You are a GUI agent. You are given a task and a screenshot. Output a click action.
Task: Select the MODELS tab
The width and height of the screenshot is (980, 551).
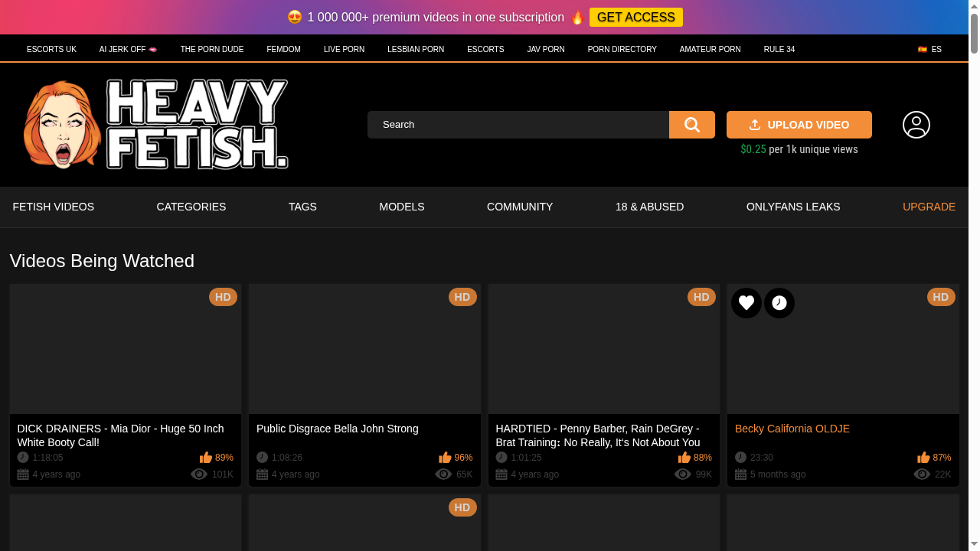[x=402, y=207]
